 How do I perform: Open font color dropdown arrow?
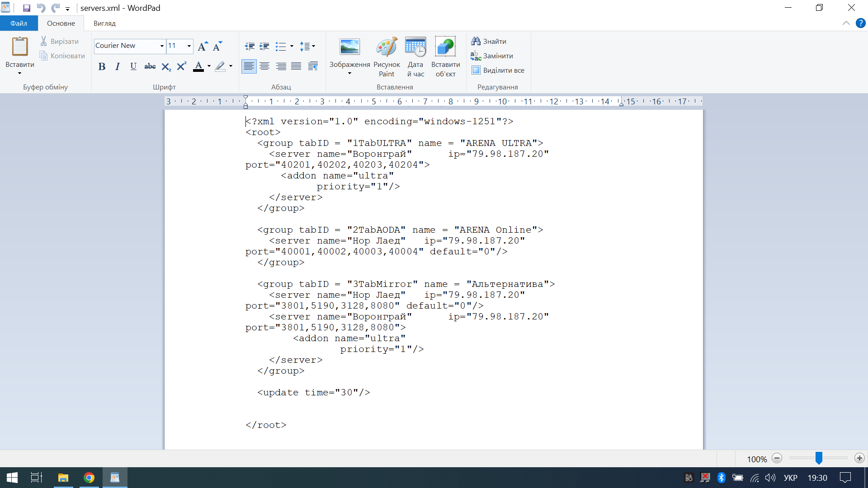209,66
